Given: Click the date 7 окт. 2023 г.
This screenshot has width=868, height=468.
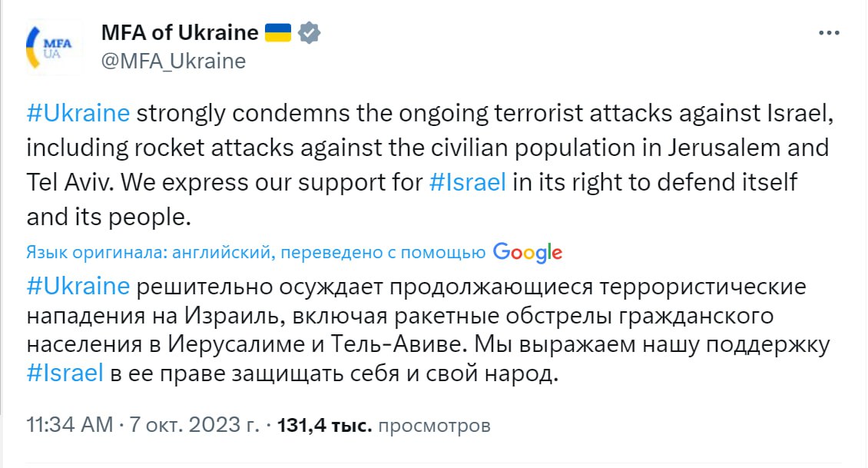Looking at the screenshot, I should [x=194, y=425].
